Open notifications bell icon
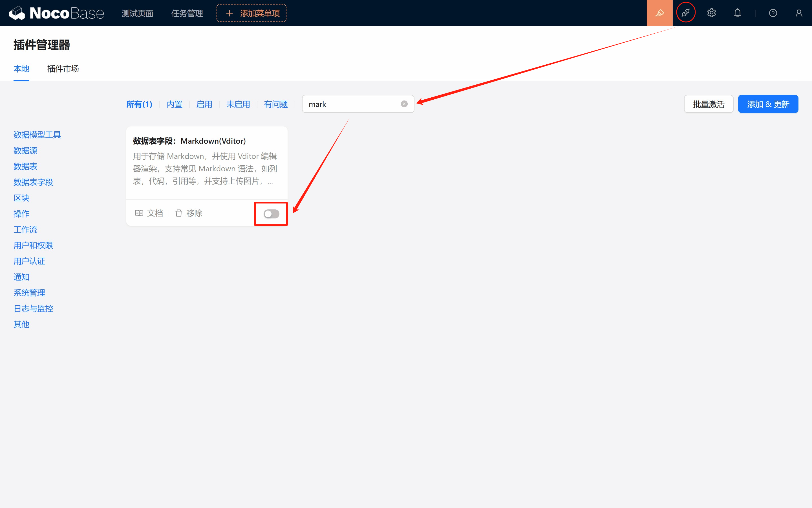The width and height of the screenshot is (812, 508). [737, 13]
